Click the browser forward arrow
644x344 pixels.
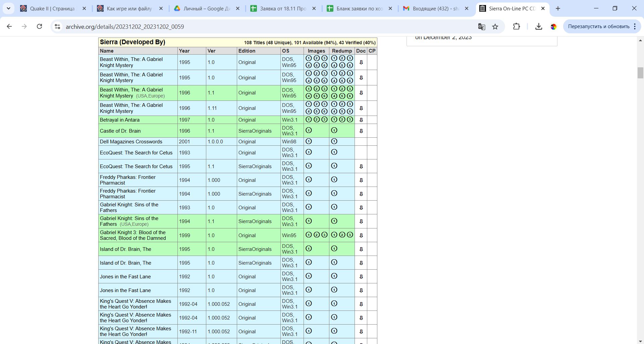(24, 26)
